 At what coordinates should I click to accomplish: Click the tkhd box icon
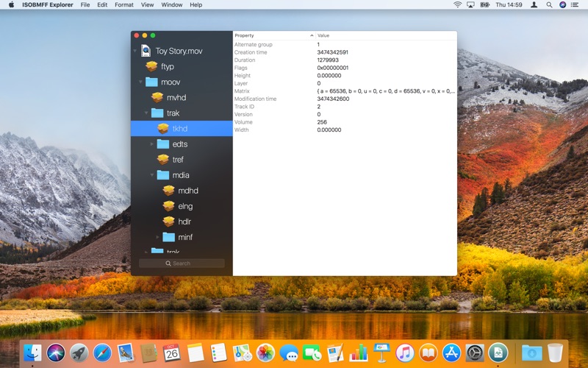[x=162, y=128]
